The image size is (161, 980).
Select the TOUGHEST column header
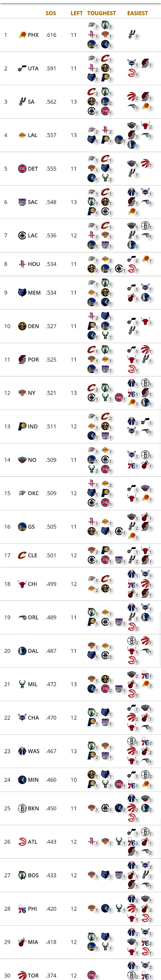[x=101, y=13]
